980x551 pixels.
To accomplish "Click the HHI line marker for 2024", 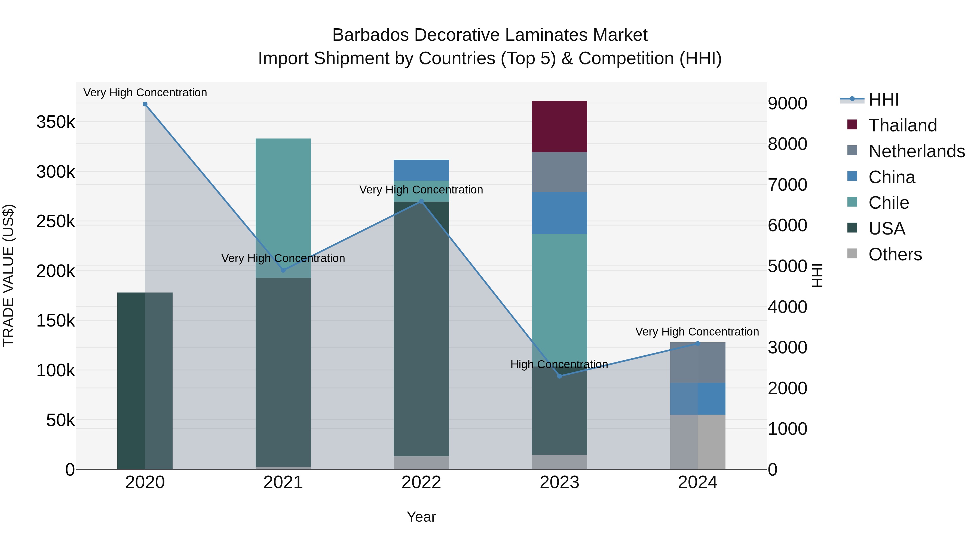I will [698, 343].
